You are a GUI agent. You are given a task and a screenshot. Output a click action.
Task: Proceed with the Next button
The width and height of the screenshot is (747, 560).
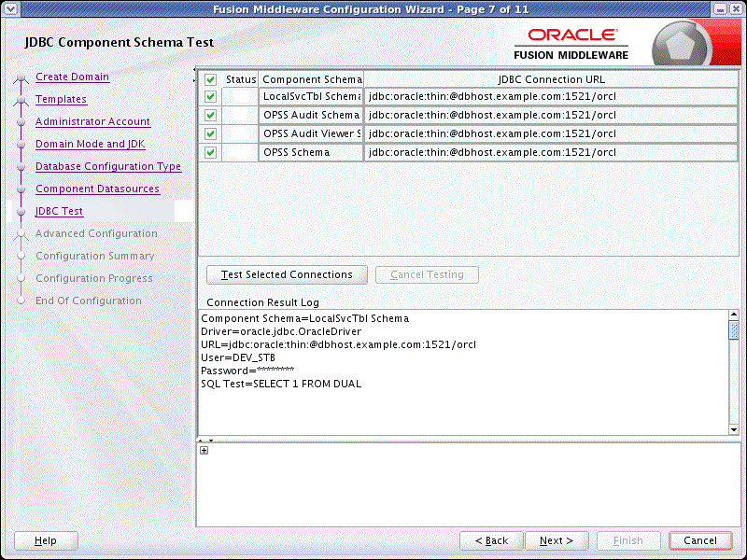point(557,540)
